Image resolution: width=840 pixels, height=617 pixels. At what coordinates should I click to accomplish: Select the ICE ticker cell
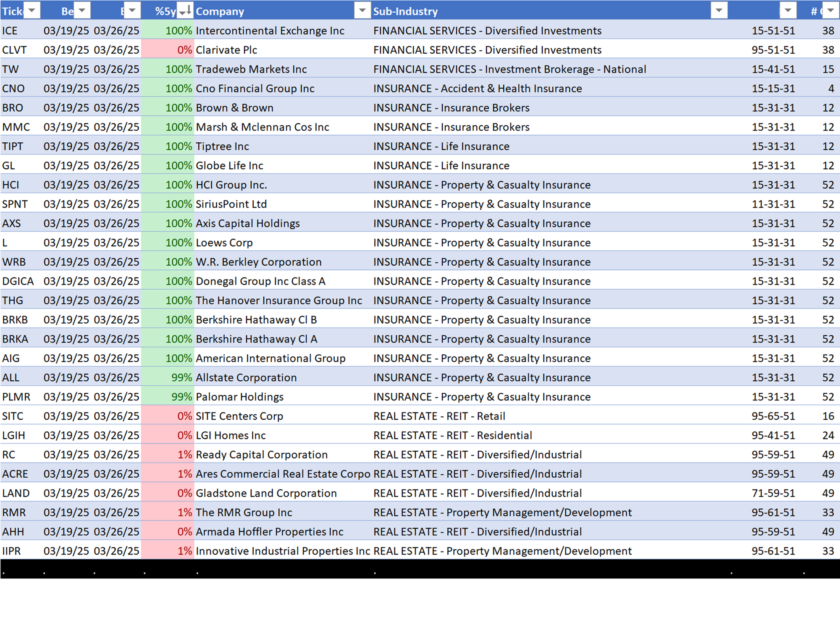tap(10, 31)
